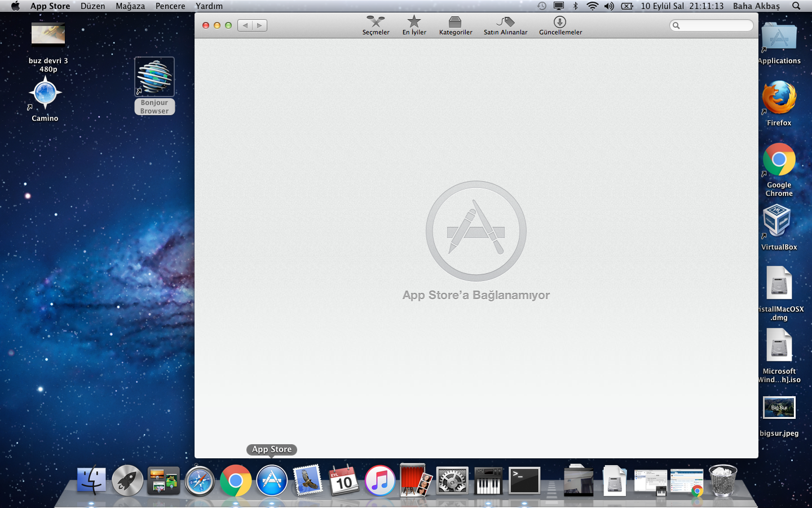Launch iTunes from the Dock

(x=380, y=481)
